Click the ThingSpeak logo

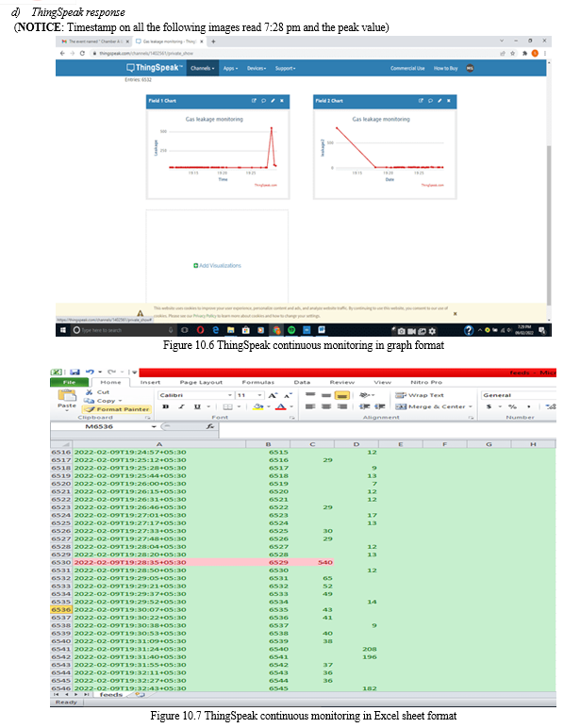155,68
